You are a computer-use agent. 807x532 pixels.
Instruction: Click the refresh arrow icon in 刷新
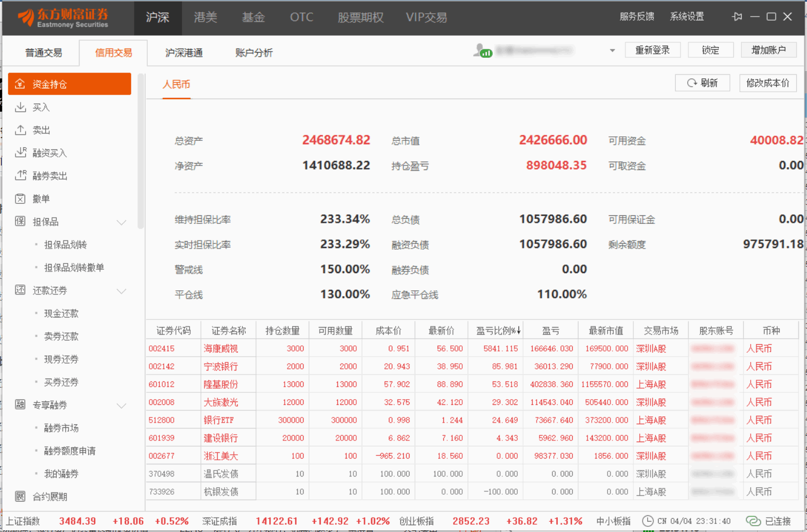(692, 83)
